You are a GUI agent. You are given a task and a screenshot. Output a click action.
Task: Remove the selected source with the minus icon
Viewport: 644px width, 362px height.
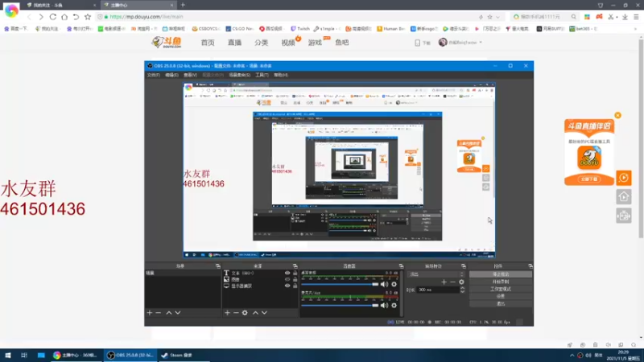(x=236, y=313)
